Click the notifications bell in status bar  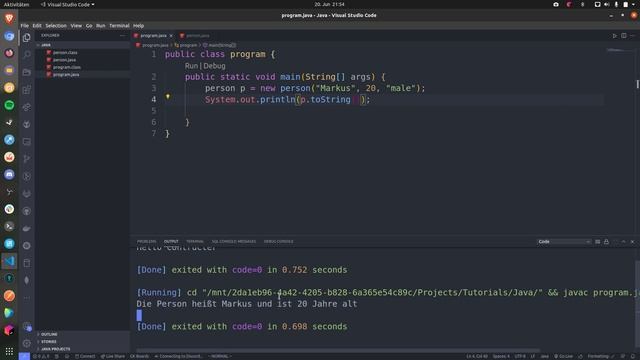[x=632, y=356]
